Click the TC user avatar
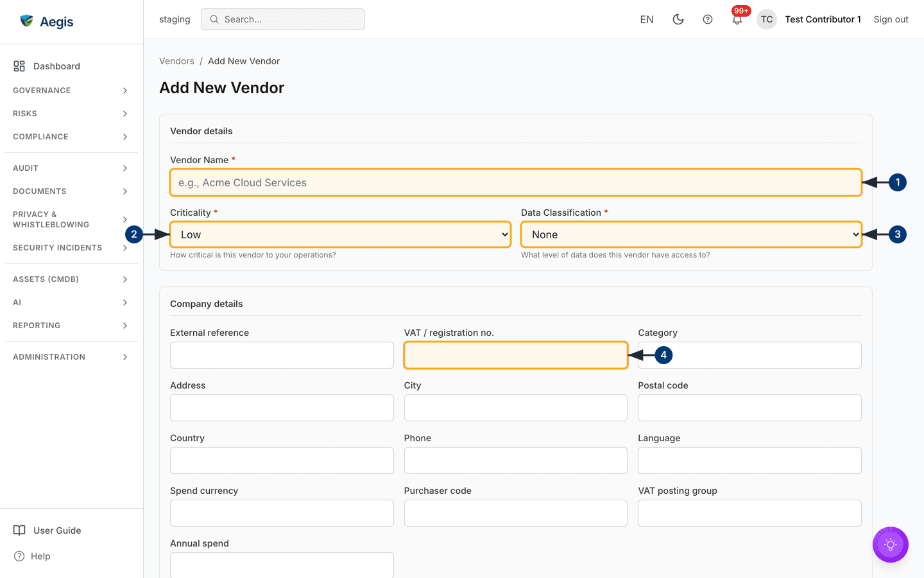924x578 pixels. click(x=767, y=19)
